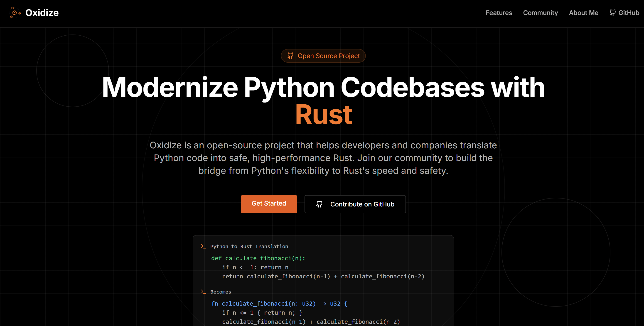Viewport: 644px width, 326px height.
Task: Open the Community nav link
Action: click(x=540, y=13)
